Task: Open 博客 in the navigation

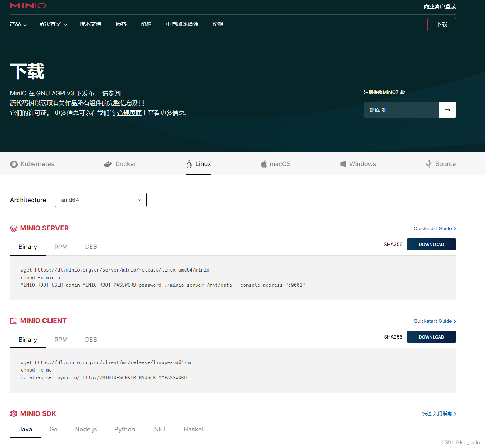Action: click(121, 24)
